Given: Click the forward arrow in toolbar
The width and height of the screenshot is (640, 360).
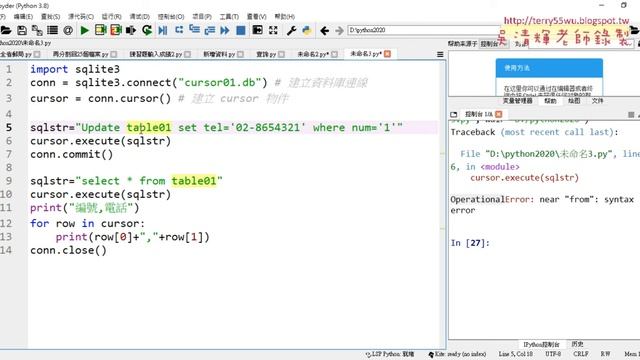Looking at the screenshot, I should [x=340, y=30].
